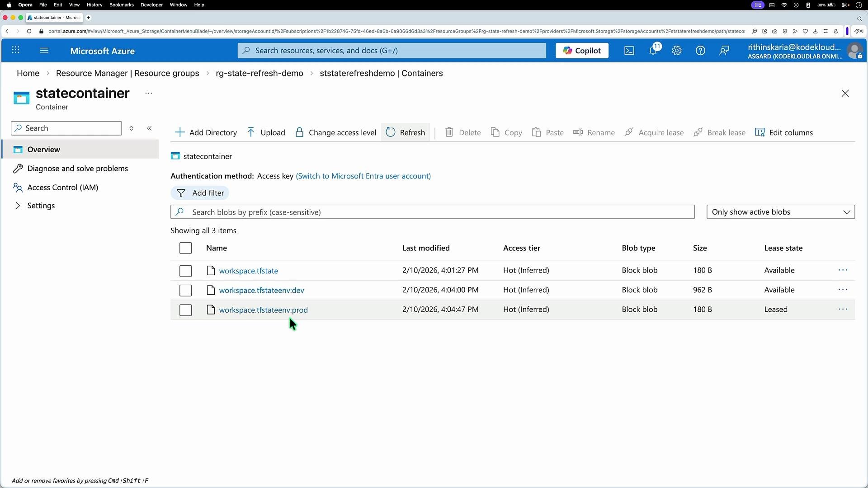Sort by the Name column header
The height and width of the screenshot is (488, 868).
217,248
